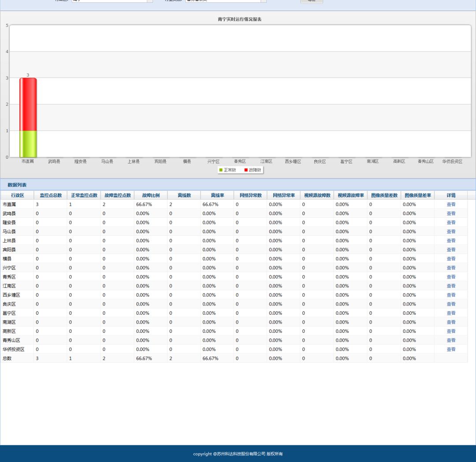View details link for 西乡塘区
Image resolution: width=476 pixels, height=462 pixels.
[x=451, y=295]
